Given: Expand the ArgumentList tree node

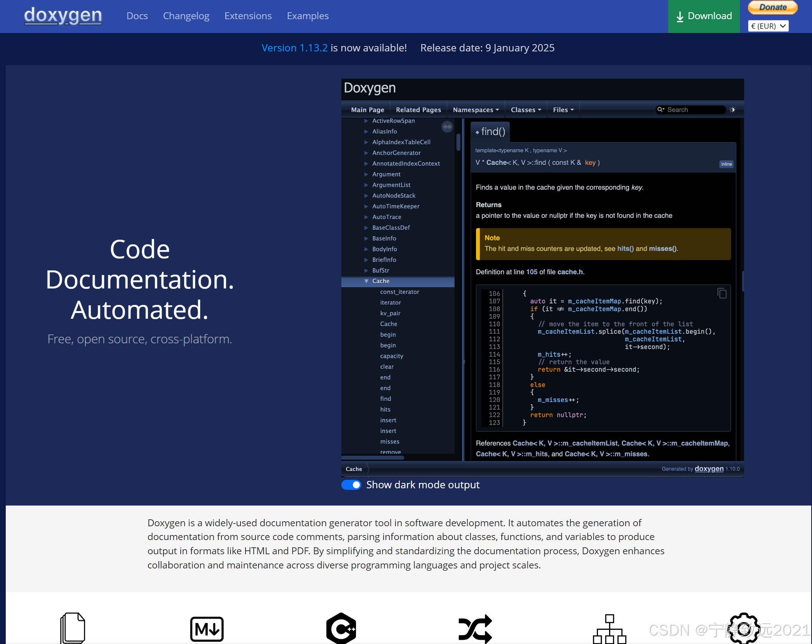Looking at the screenshot, I should (366, 185).
